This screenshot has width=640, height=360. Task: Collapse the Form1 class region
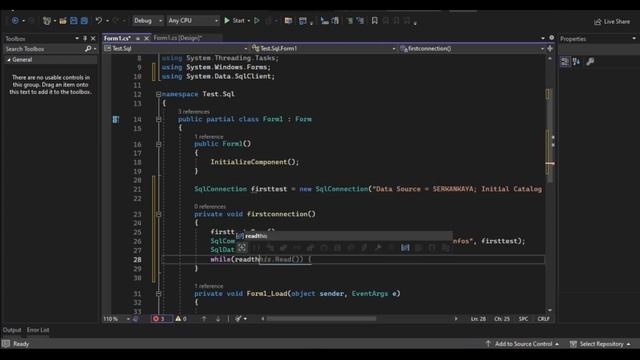pos(158,119)
